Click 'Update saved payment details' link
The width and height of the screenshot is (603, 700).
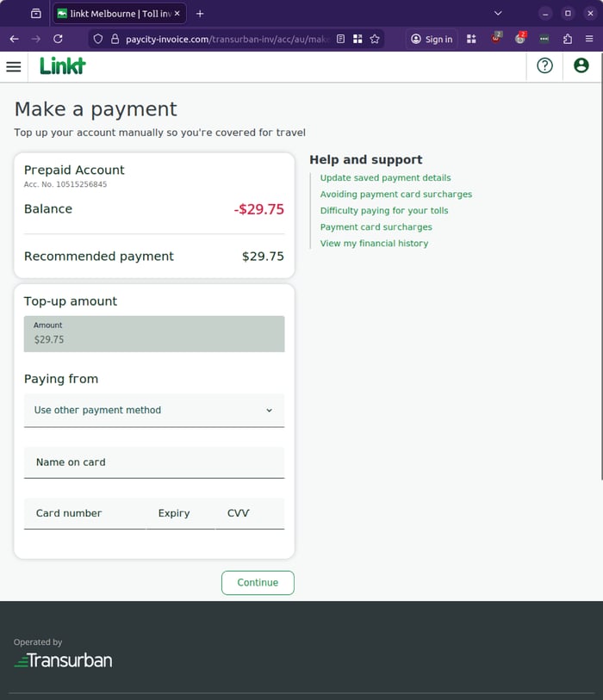pos(385,177)
